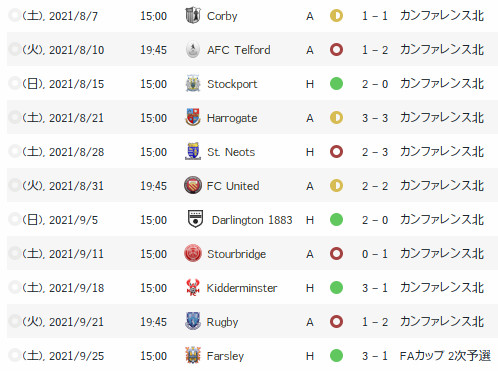Viewport: 498px width, 371px height.
Task: Open the Rugby team link
Action: pos(222,322)
